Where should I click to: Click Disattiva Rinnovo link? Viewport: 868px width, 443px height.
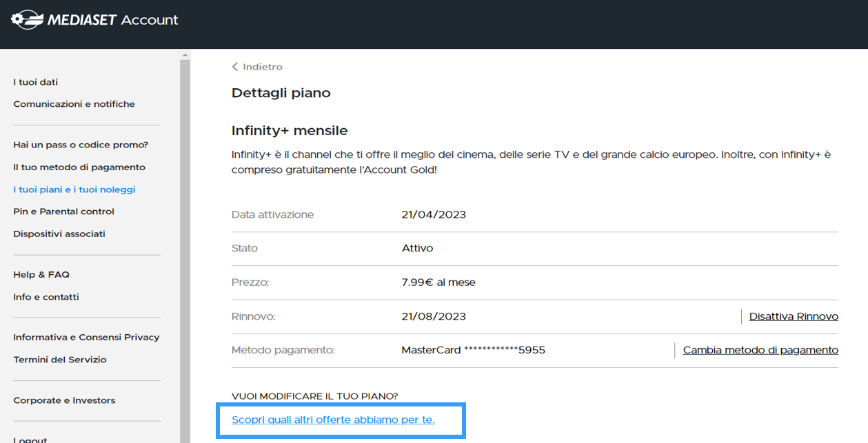(794, 316)
